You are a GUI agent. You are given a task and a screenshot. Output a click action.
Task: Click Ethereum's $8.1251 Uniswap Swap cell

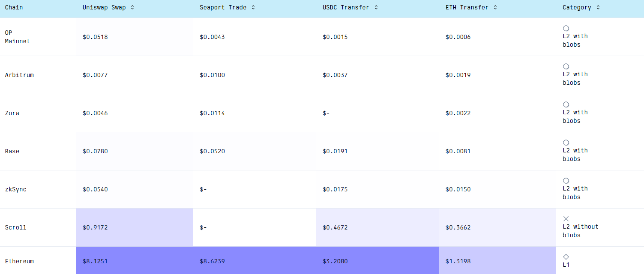[x=95, y=261]
